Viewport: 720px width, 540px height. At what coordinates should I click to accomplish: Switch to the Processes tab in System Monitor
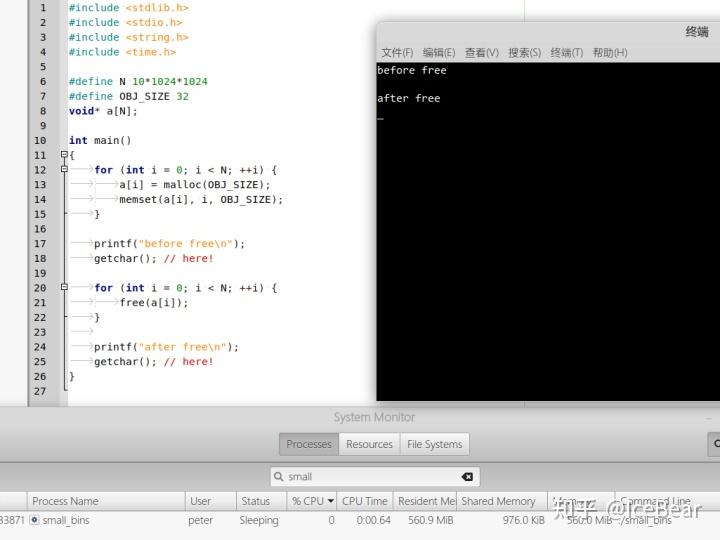[309, 444]
